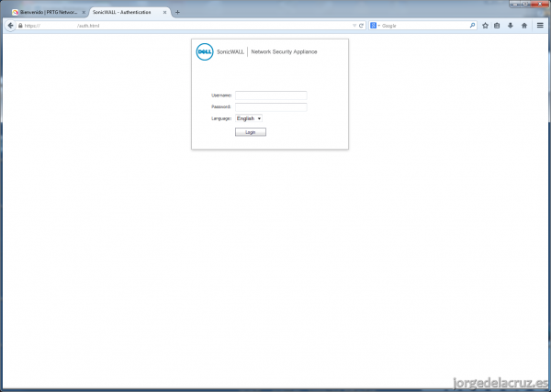551x392 pixels.
Task: Reload the page with the refresh icon
Action: 361,26
